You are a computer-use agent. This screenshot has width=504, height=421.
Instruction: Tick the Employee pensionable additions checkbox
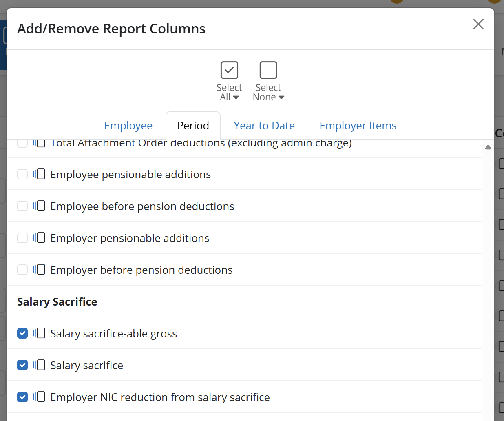coord(22,174)
